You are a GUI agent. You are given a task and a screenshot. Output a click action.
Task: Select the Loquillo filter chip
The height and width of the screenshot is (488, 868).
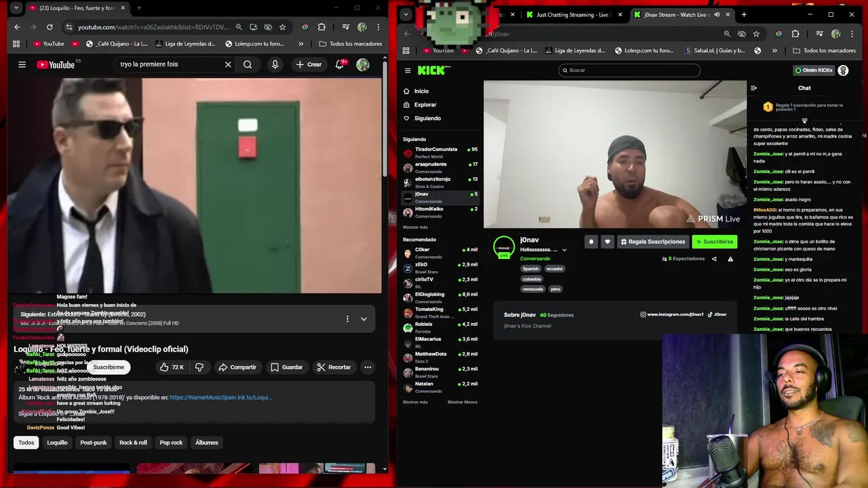click(x=57, y=443)
